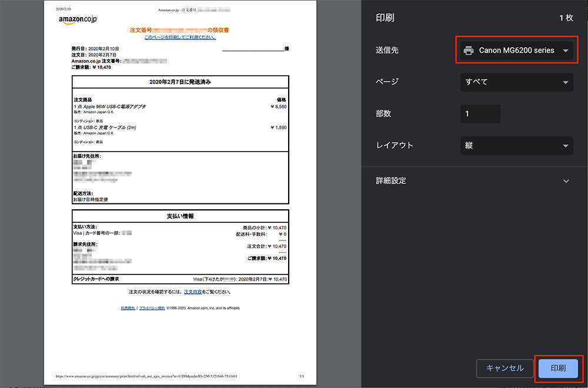Click the invoice URL in preview footer
This screenshot has width=588, height=388.
tap(148, 376)
